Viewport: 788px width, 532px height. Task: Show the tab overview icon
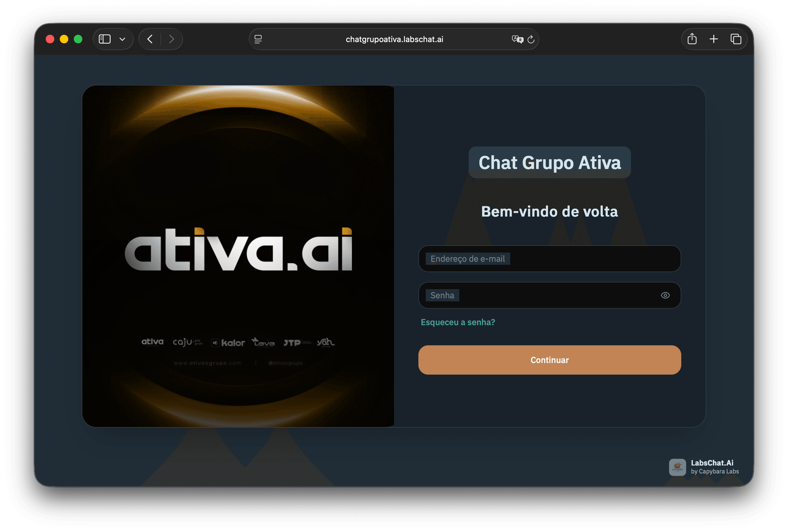(736, 39)
